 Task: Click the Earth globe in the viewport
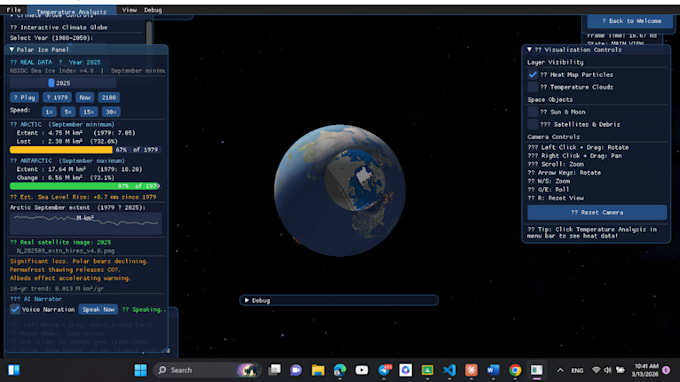pyautogui.click(x=340, y=190)
